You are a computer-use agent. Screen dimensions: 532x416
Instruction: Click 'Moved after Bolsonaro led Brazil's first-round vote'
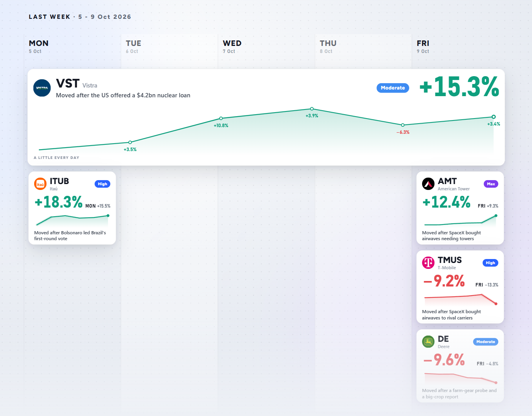pos(70,236)
